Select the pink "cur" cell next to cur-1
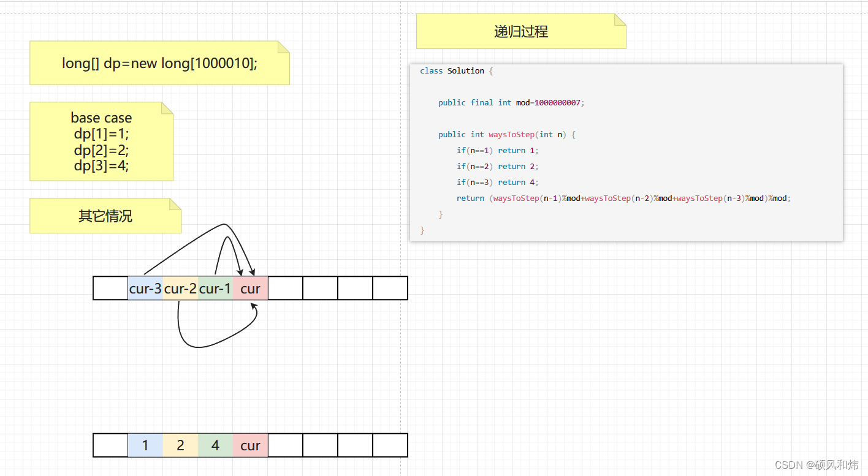Image resolution: width=868 pixels, height=476 pixels. 250,288
